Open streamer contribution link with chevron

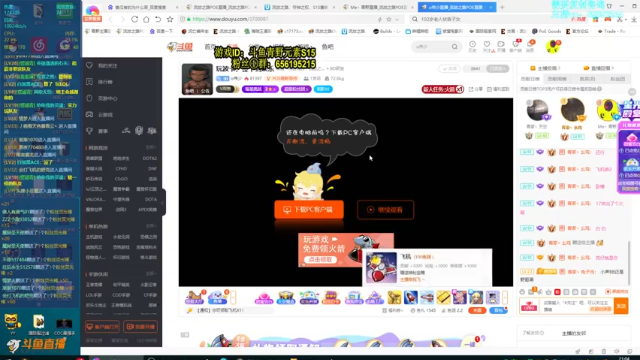coord(545,68)
